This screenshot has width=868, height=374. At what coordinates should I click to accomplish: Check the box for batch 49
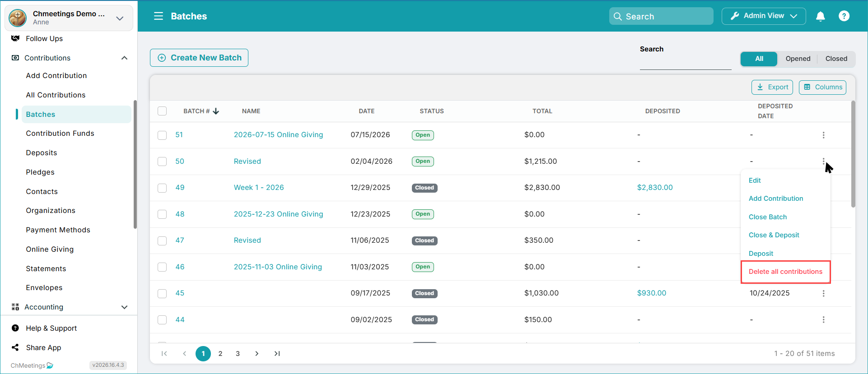tap(162, 188)
